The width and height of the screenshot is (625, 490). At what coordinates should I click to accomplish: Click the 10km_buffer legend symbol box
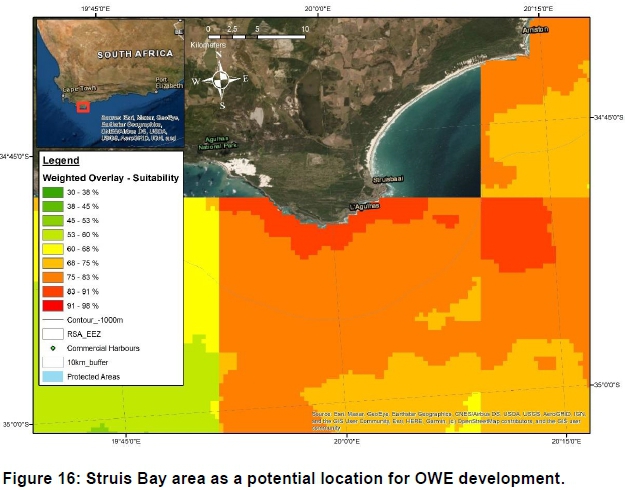pos(53,361)
